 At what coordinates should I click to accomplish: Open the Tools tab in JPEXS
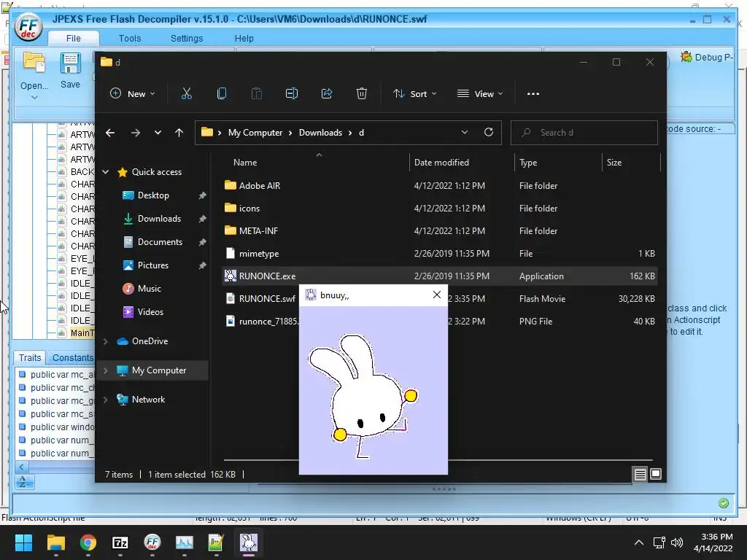(130, 38)
